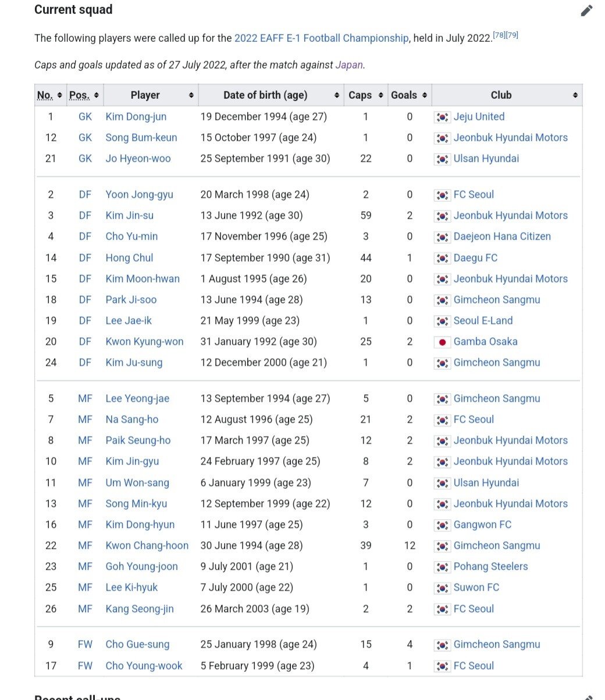Open Cho Gue-sung player page
605x700 pixels.
point(137,644)
